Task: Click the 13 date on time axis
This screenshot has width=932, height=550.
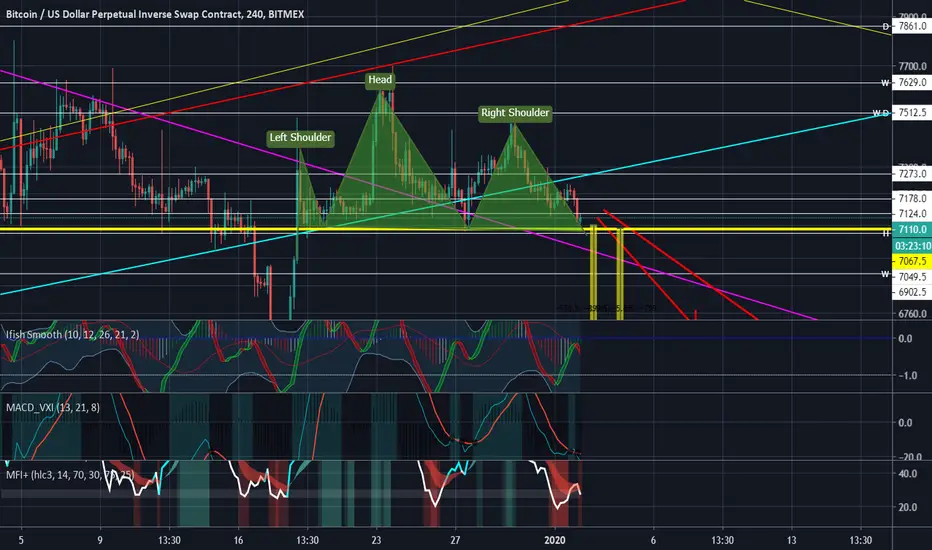Action: [x=791, y=540]
